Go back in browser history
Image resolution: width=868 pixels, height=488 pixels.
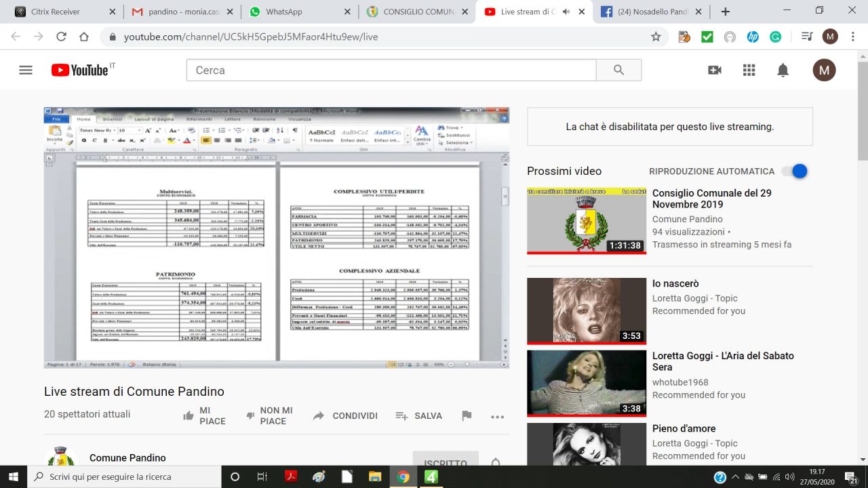[16, 37]
